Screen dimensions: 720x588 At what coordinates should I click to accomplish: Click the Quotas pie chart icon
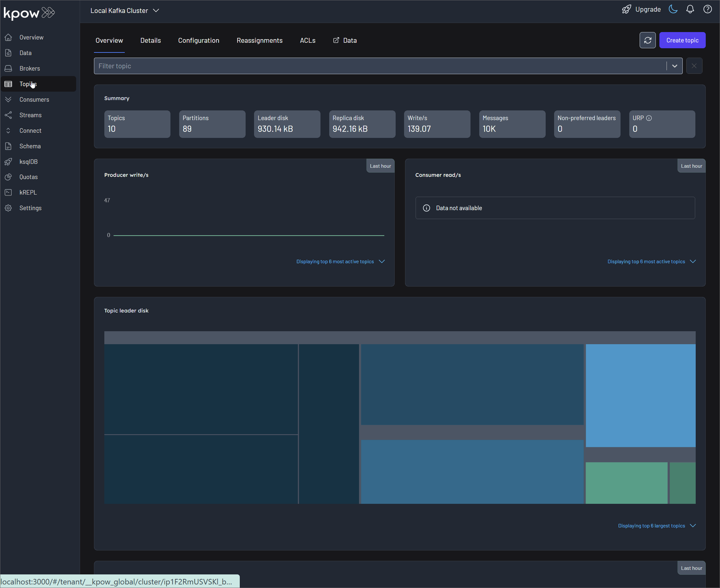8,177
